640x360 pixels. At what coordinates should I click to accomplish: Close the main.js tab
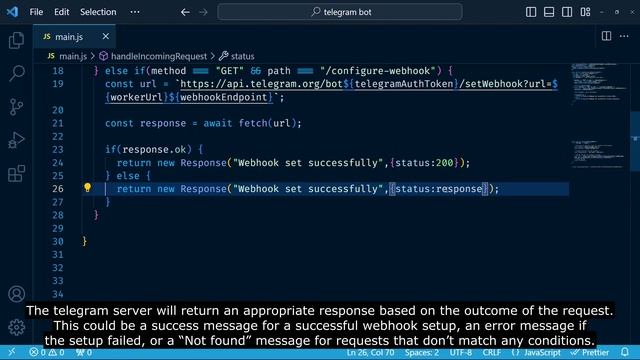tap(106, 36)
